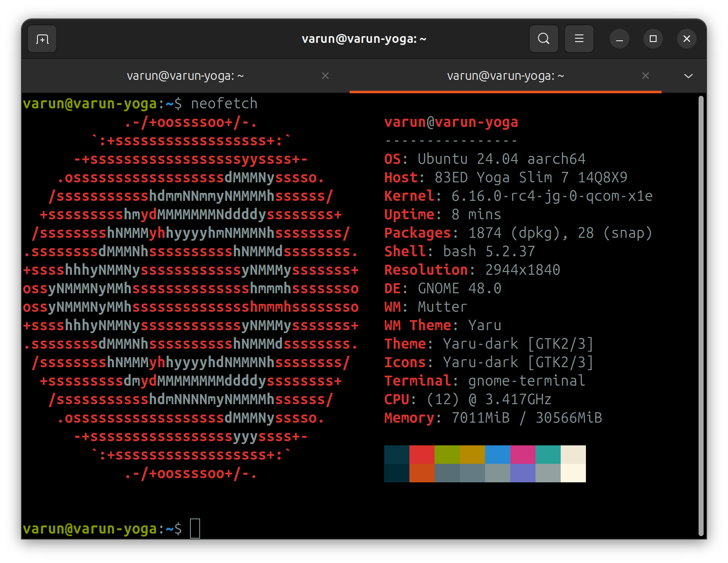Click the Kernel version '6.16.0-rc4-jg-0-qcom-x1e'
The height and width of the screenshot is (563, 728).
click(552, 196)
